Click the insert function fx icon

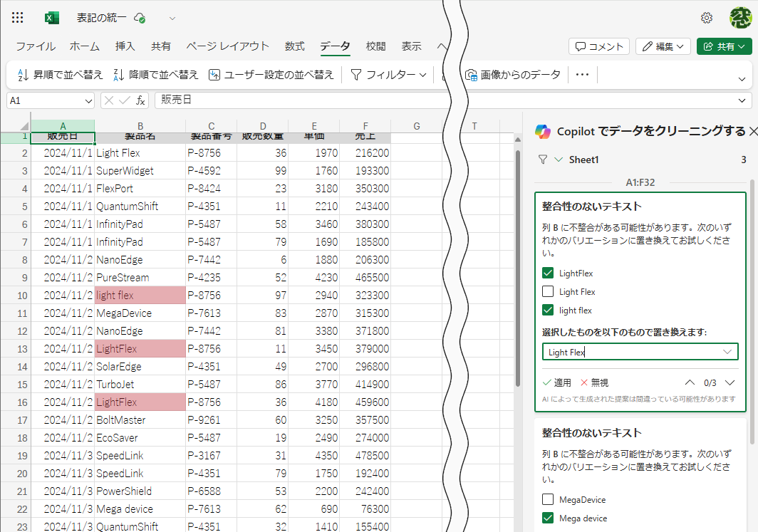point(140,100)
